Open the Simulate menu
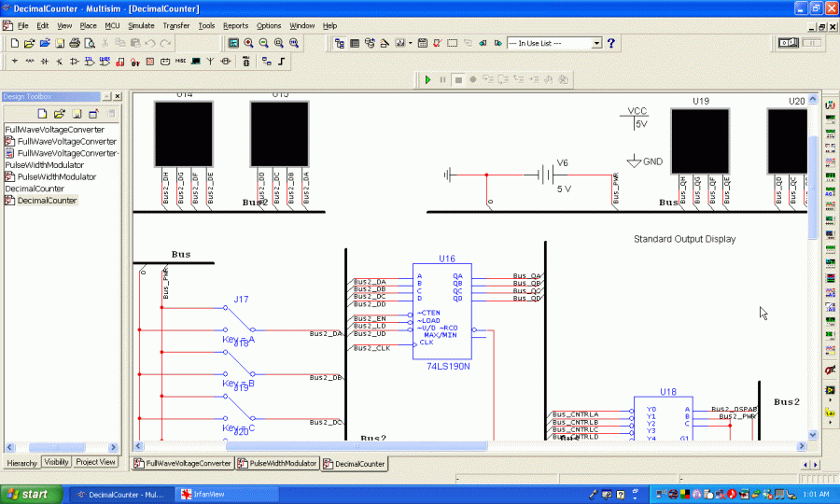The height and width of the screenshot is (504, 840). click(141, 26)
